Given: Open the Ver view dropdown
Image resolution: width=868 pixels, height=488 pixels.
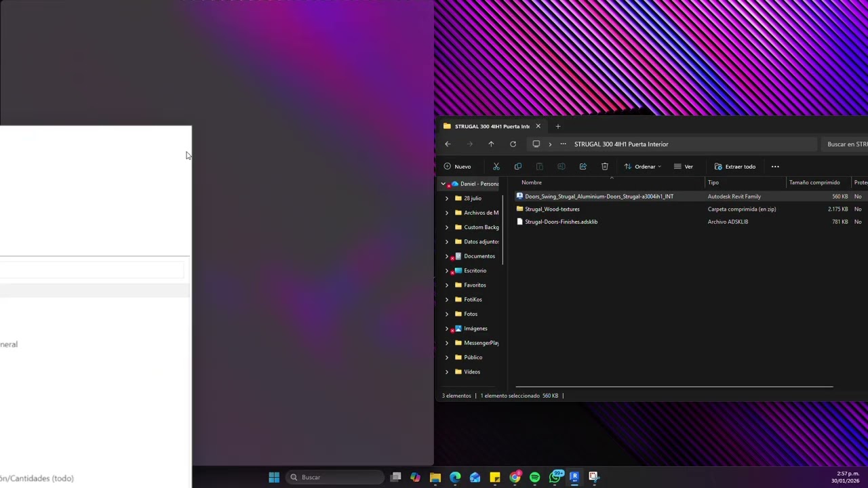Looking at the screenshot, I should click(x=684, y=166).
